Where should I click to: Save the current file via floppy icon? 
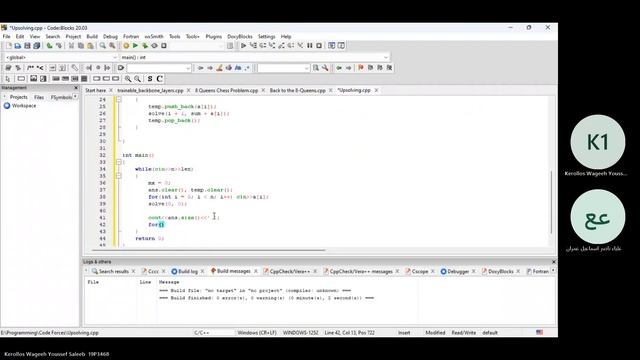click(x=27, y=46)
